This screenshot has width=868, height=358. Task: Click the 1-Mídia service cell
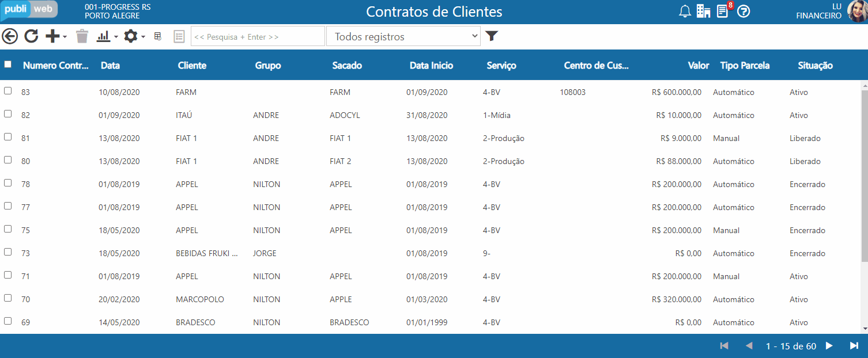pos(497,115)
